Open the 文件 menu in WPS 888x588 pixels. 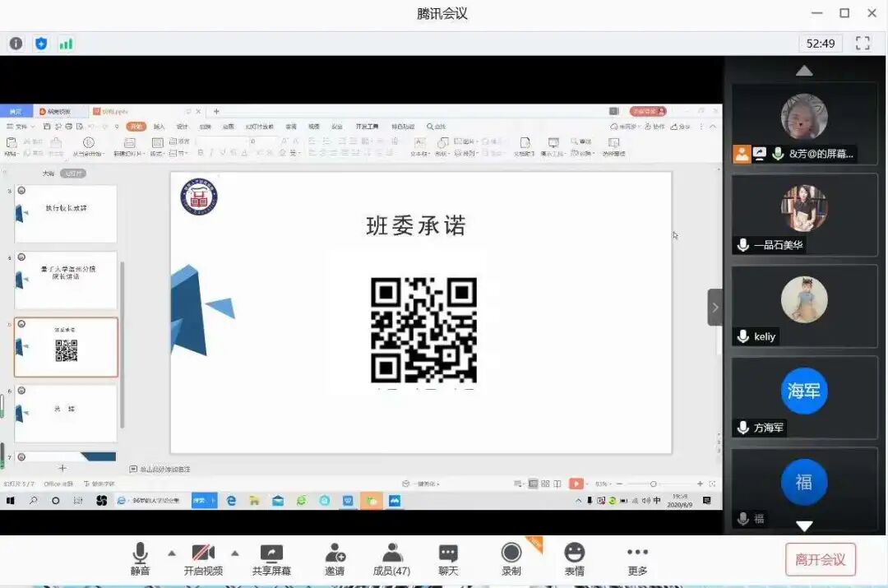click(x=21, y=127)
